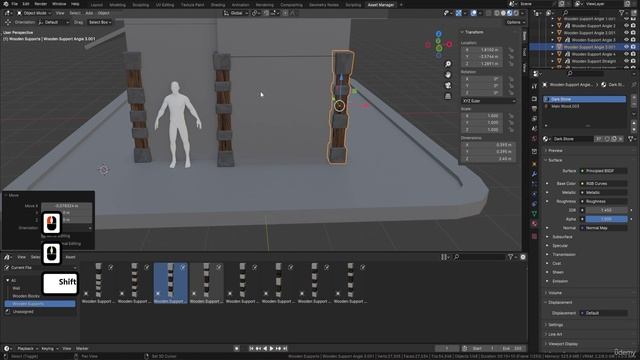Image resolution: width=640 pixels, height=360 pixels.
Task: Toggle perspective/orthographic grid icon
Action: tap(448, 96)
